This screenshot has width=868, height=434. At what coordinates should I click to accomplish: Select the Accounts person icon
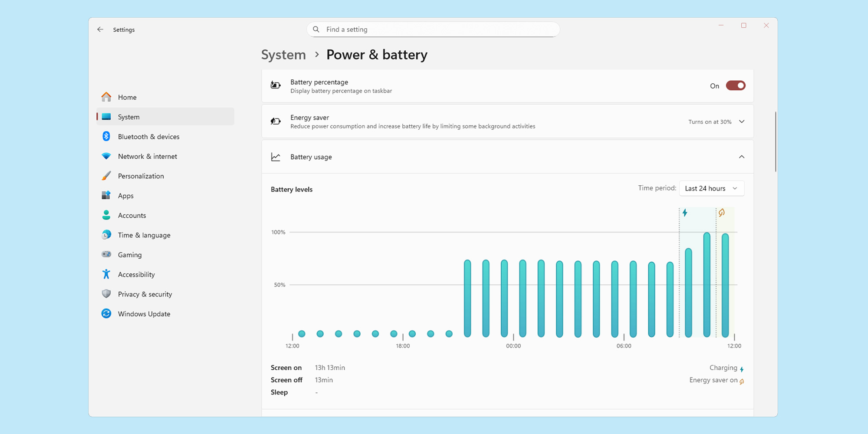[106, 215]
